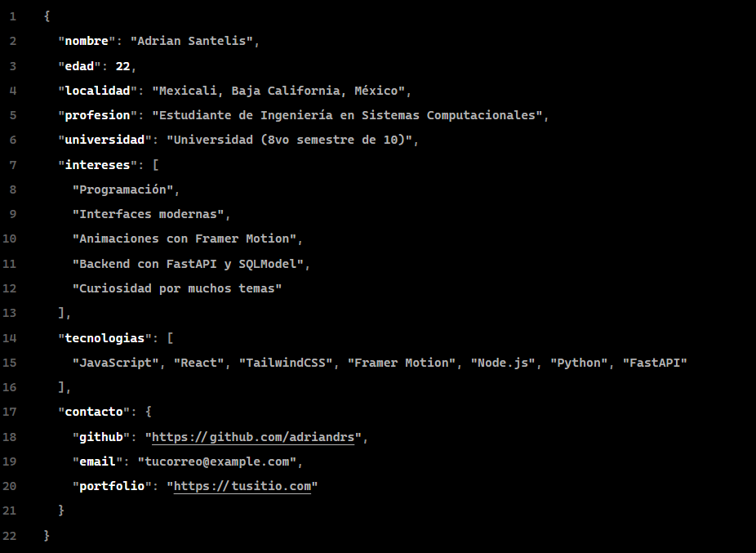Open the github.com/adriandrs link
Viewport: 756px width, 553px height.
pyautogui.click(x=253, y=437)
